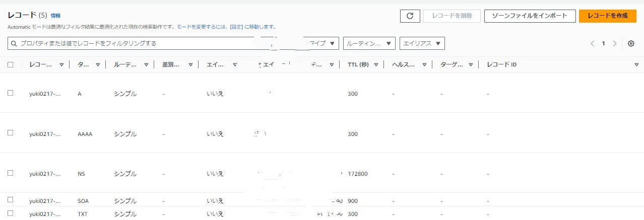
Task: Open table preferences gear icon
Action: 631,44
